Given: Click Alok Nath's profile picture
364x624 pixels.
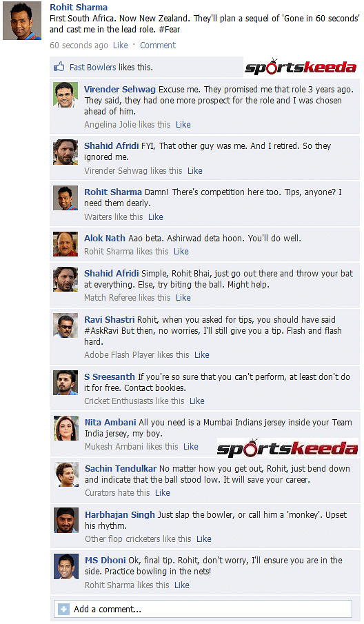Looking at the screenshot, I should [x=65, y=244].
